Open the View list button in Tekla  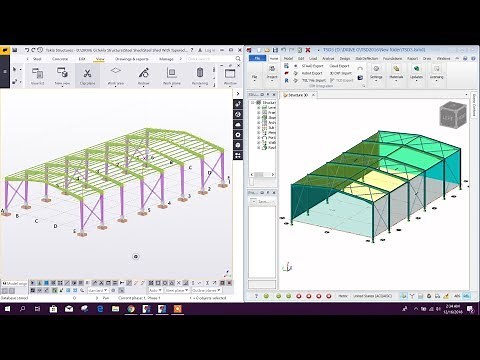pyautogui.click(x=37, y=76)
